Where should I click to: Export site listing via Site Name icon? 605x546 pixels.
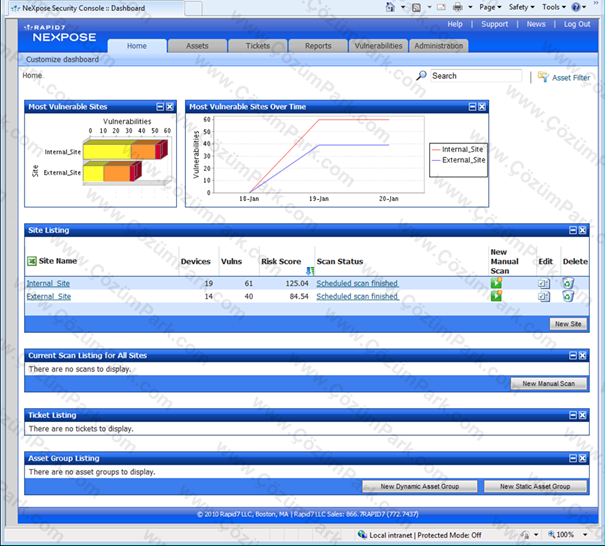[x=32, y=261]
